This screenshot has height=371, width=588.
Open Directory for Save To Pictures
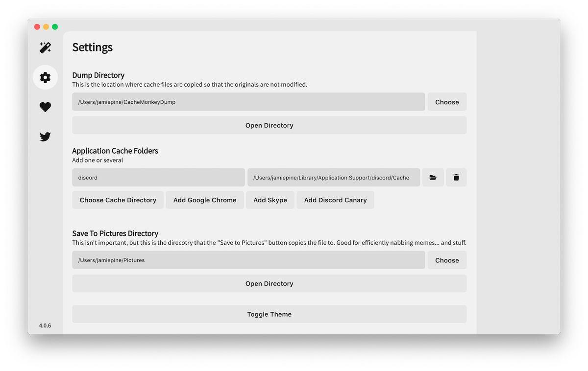[x=269, y=283]
